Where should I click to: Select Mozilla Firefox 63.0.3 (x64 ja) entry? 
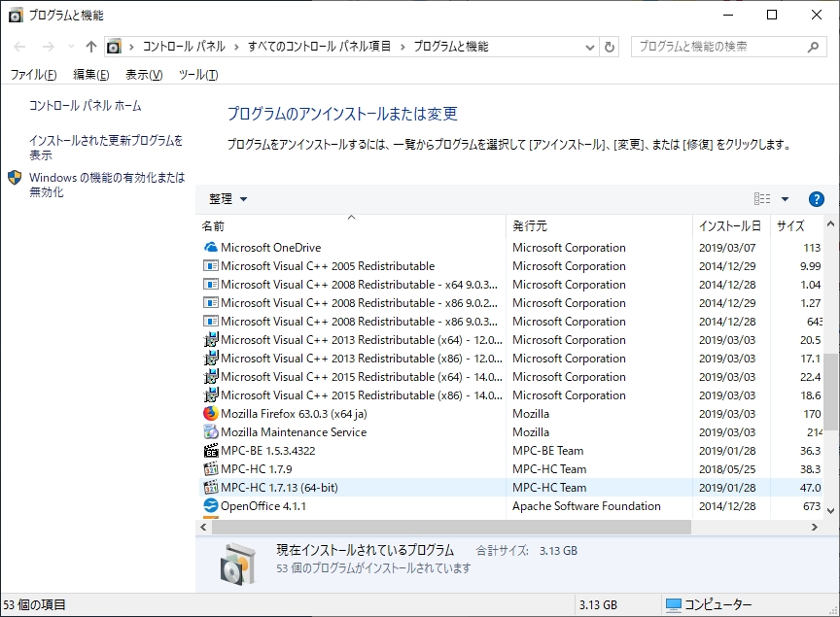pyautogui.click(x=294, y=414)
